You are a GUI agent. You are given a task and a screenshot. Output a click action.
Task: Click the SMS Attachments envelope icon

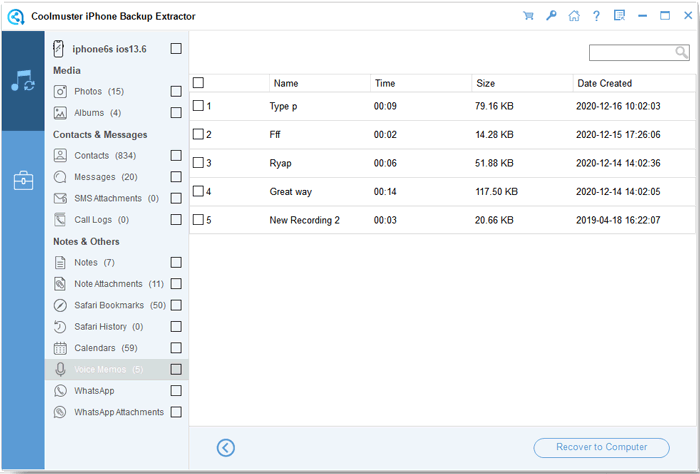pos(60,198)
